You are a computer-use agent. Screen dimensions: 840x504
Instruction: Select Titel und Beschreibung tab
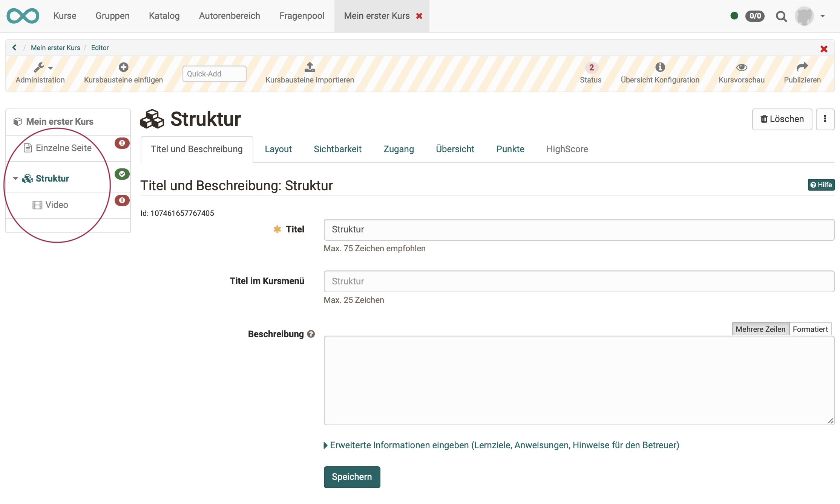[x=196, y=149]
